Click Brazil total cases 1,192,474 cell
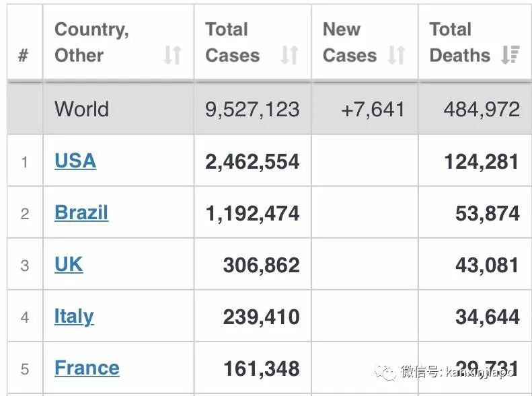This screenshot has height=396, width=532. (x=252, y=213)
